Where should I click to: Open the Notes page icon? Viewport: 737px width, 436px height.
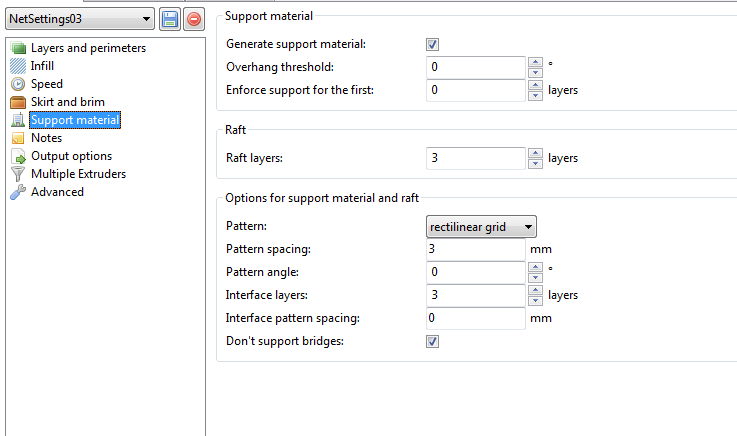click(18, 138)
